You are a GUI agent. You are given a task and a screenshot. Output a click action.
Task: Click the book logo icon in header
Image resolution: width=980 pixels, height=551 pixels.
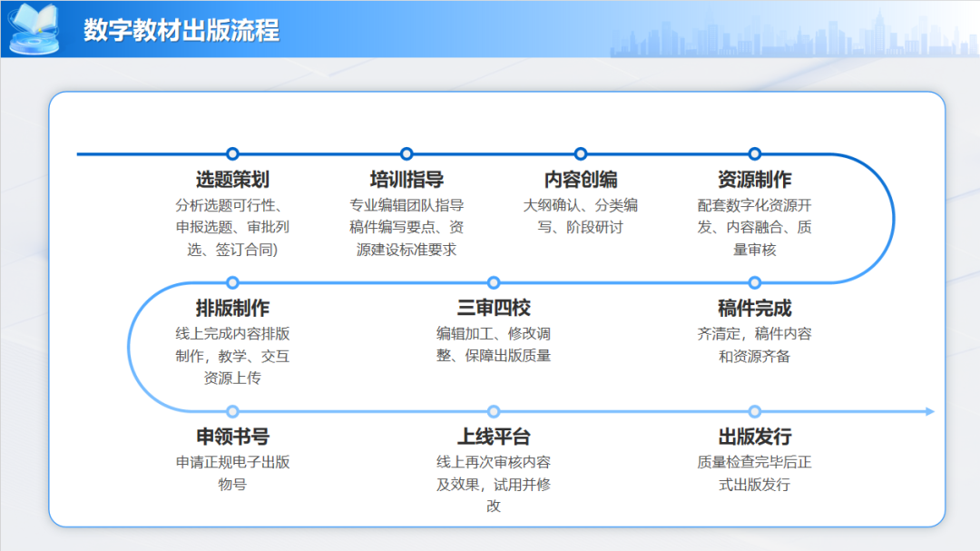click(x=34, y=28)
